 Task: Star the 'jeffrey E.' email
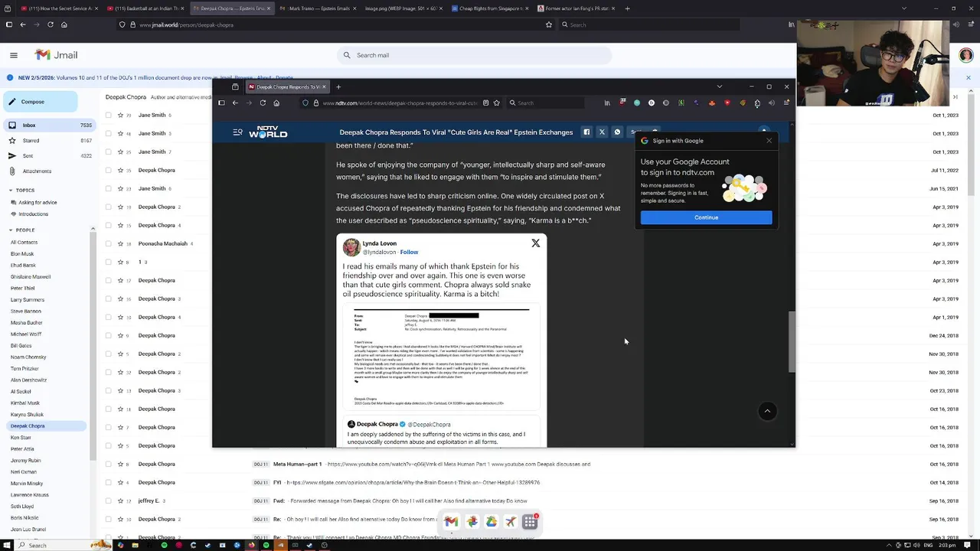[119, 500]
